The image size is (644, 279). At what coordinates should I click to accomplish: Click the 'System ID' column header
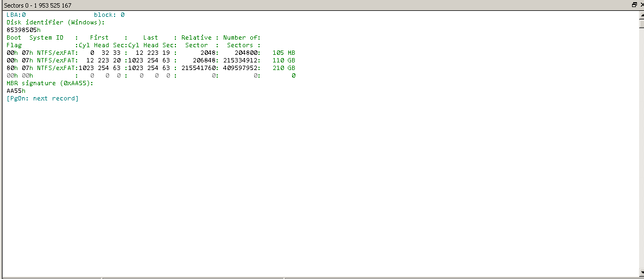coord(46,38)
